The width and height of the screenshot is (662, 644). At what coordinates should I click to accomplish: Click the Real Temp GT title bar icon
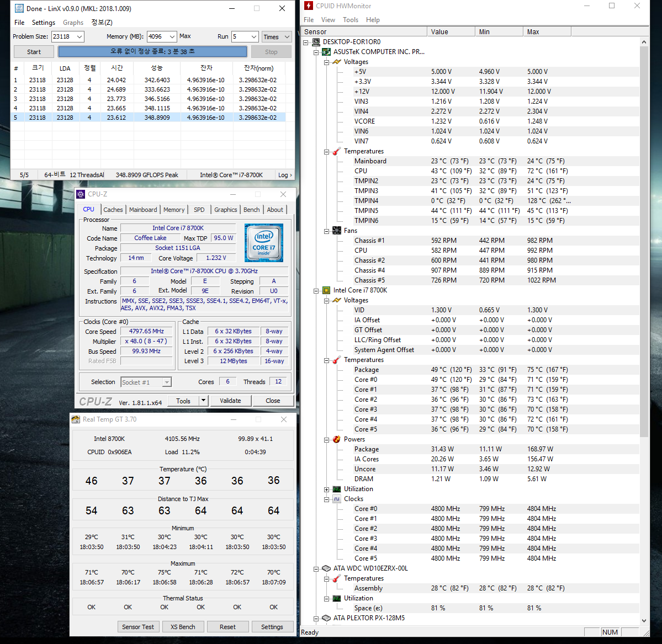point(76,419)
